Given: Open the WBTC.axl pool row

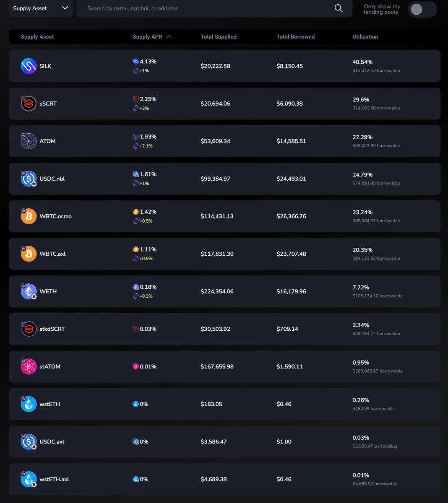Looking at the screenshot, I should (224, 254).
